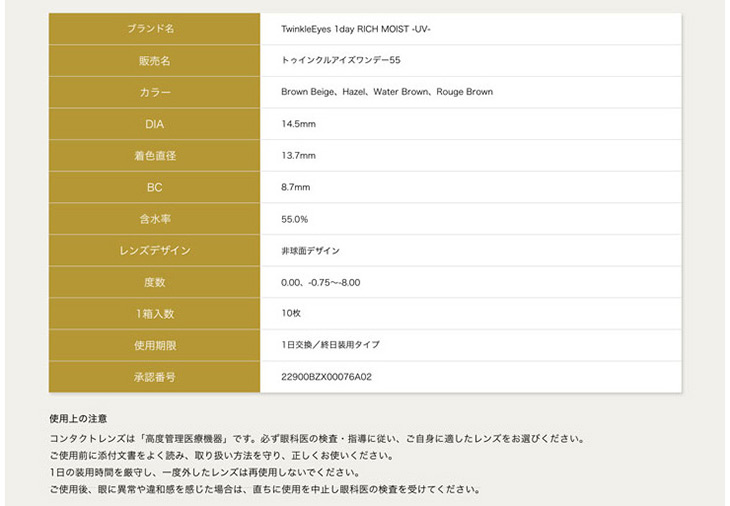730x506 pixels.
Task: Select the 55.0% value
Action: [294, 219]
